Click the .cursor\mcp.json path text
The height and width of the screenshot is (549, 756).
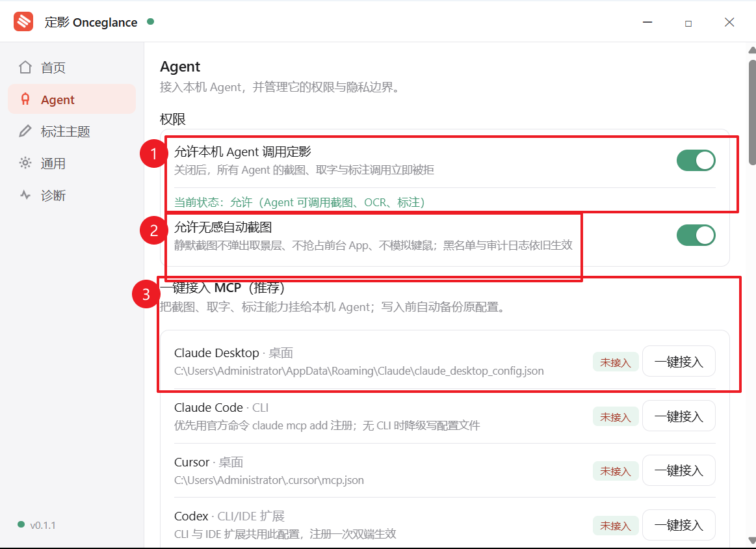(x=269, y=480)
